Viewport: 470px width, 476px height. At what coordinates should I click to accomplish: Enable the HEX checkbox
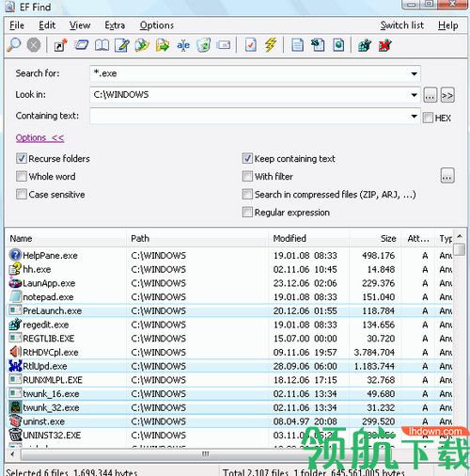428,118
